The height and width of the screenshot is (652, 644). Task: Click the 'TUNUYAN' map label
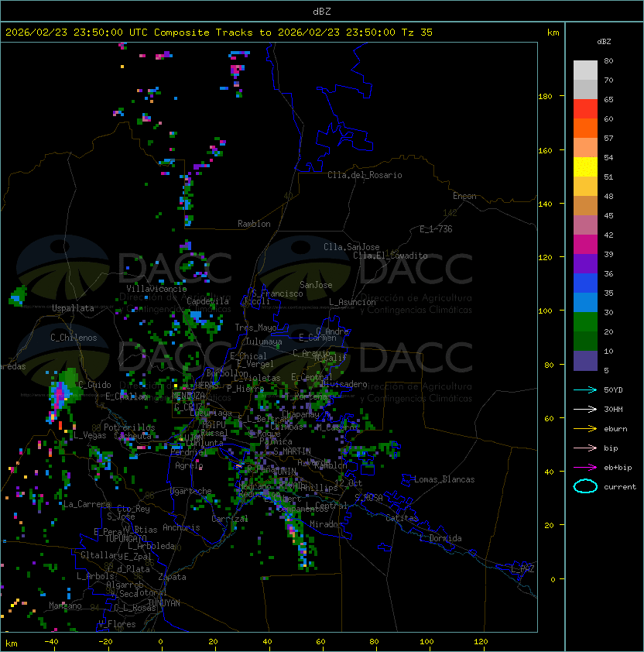pyautogui.click(x=164, y=603)
